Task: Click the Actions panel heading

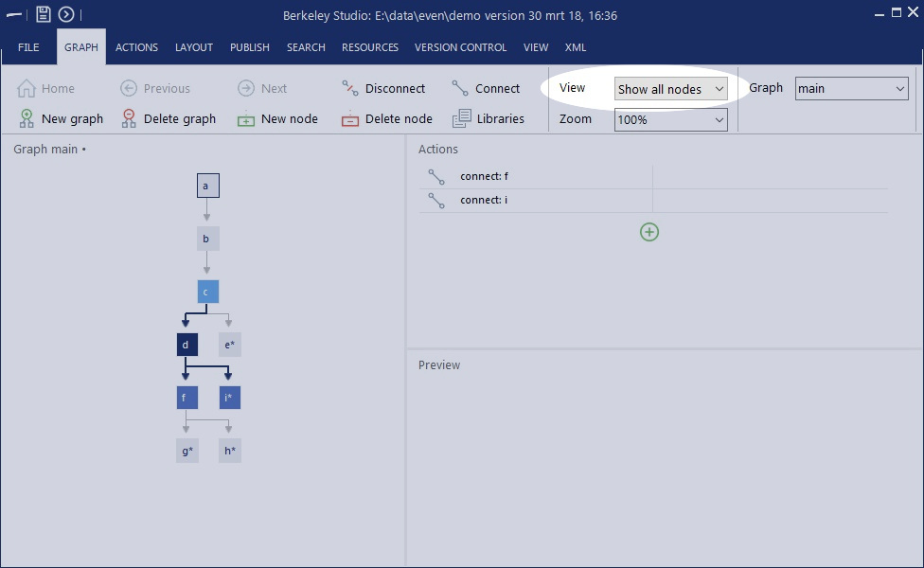Action: click(437, 149)
